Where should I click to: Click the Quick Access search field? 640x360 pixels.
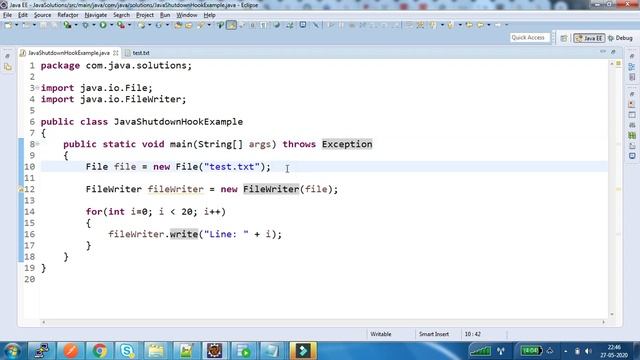tap(529, 38)
